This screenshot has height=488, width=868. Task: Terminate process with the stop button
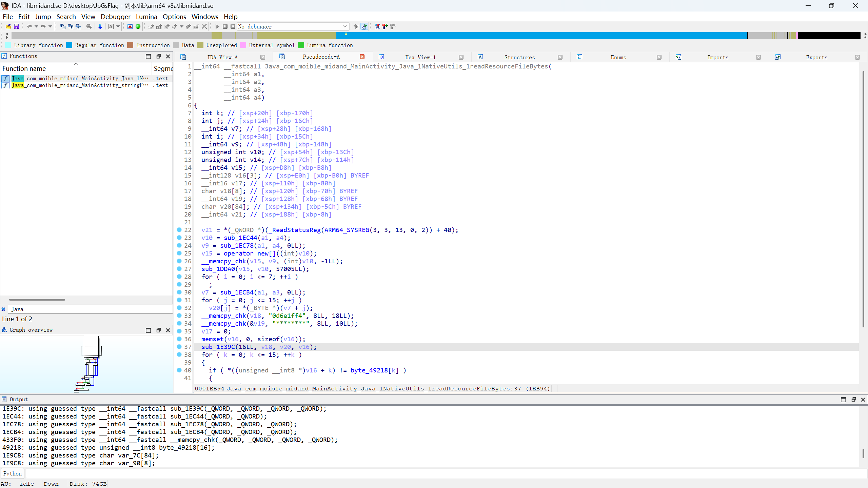pyautogui.click(x=233, y=26)
